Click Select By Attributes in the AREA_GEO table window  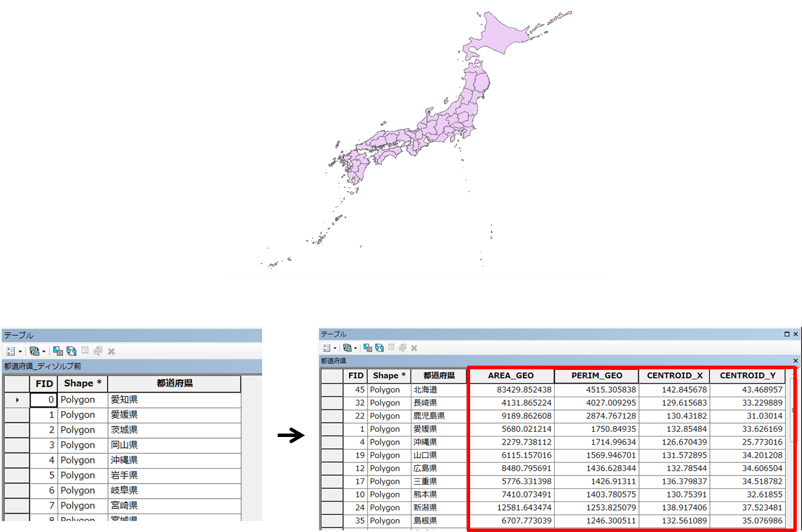click(x=368, y=348)
